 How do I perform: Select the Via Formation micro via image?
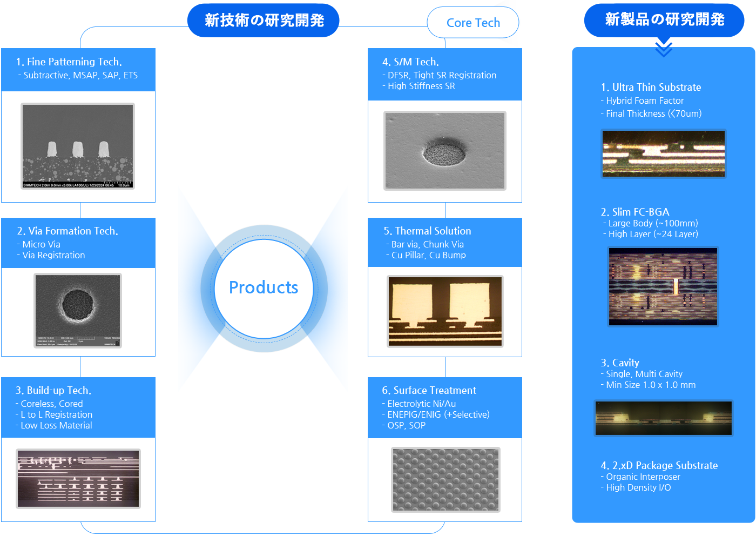coord(78,311)
